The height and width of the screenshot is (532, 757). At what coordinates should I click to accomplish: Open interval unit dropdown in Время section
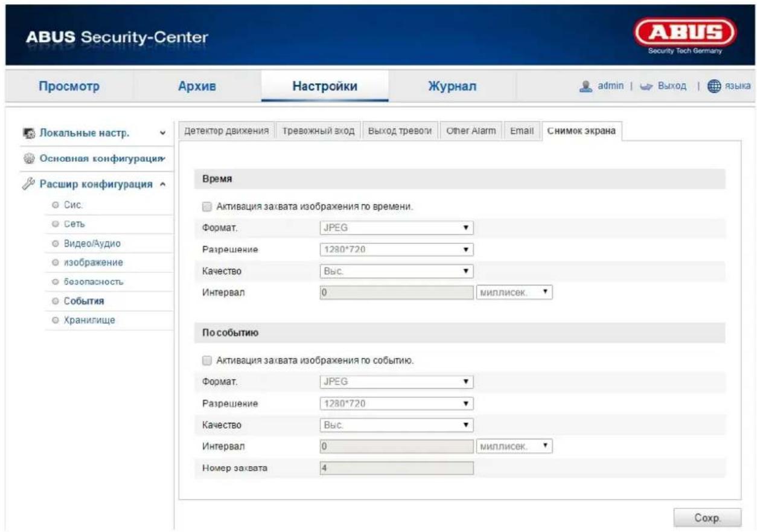tap(514, 292)
